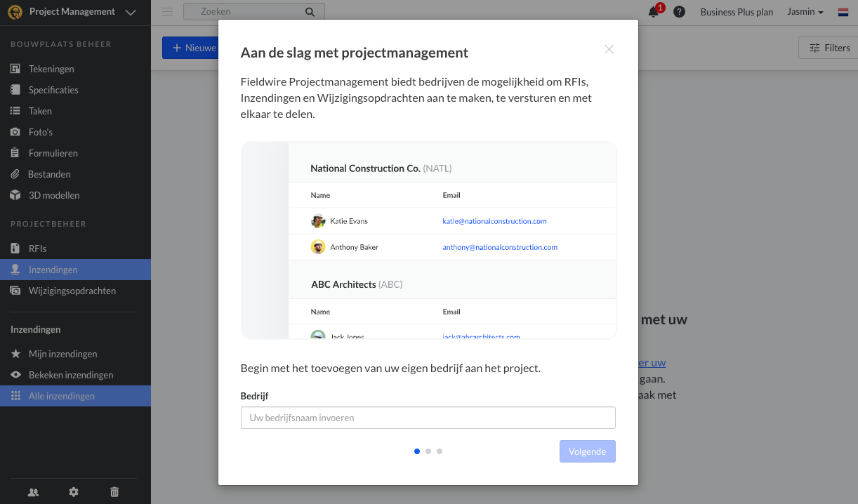This screenshot has width=858, height=504.
Task: Click the Inzendingen stamp icon
Action: 15,270
